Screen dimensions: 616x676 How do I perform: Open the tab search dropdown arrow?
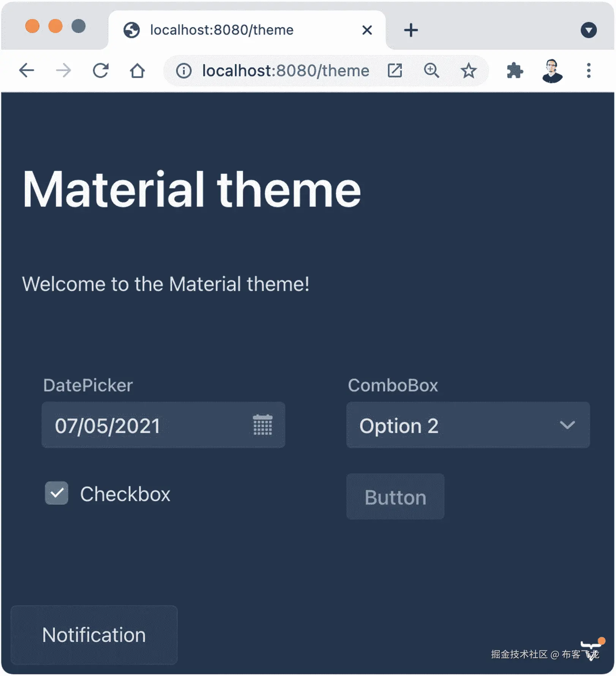coord(589,30)
